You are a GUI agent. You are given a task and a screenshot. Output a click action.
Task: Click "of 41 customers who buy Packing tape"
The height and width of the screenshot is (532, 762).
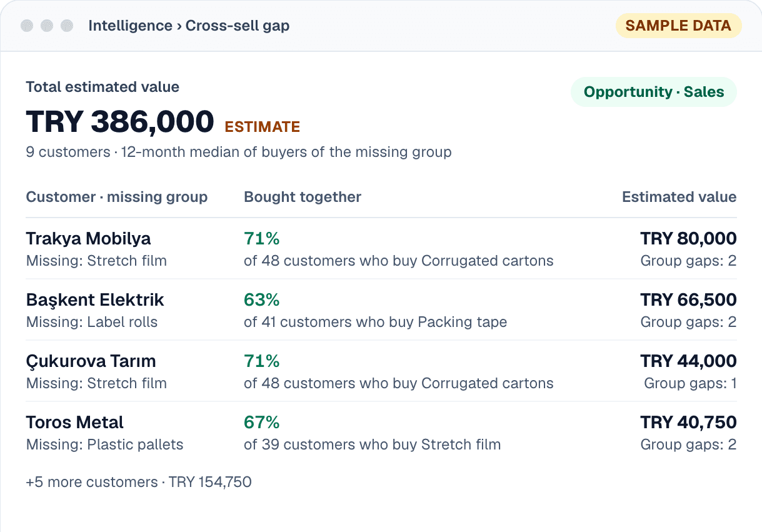point(375,322)
